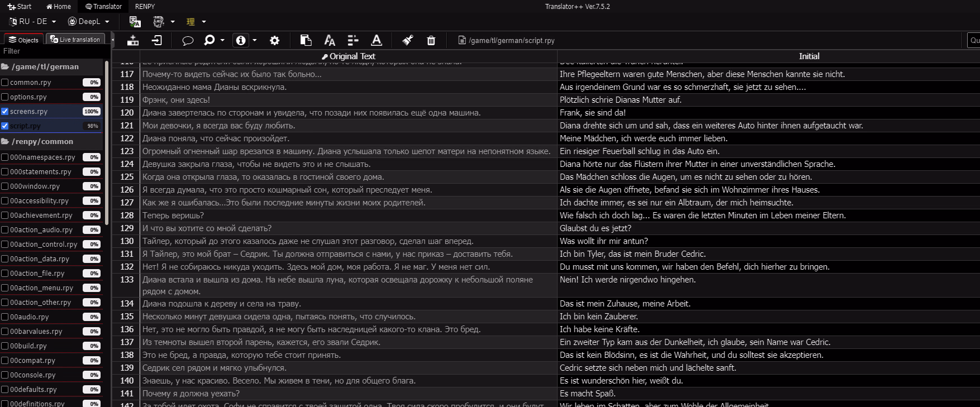Image resolution: width=980 pixels, height=407 pixels.
Task: Open the dropdown arrow beside info icon
Action: (x=255, y=40)
